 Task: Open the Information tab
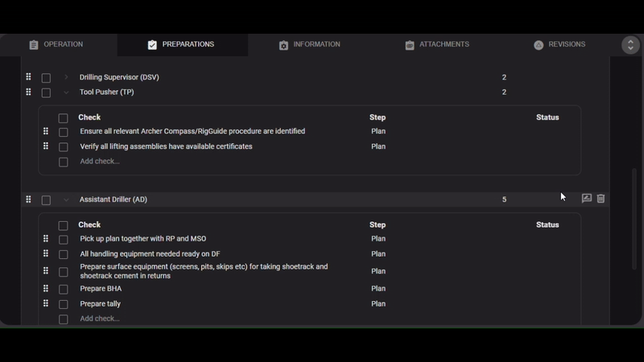[309, 45]
